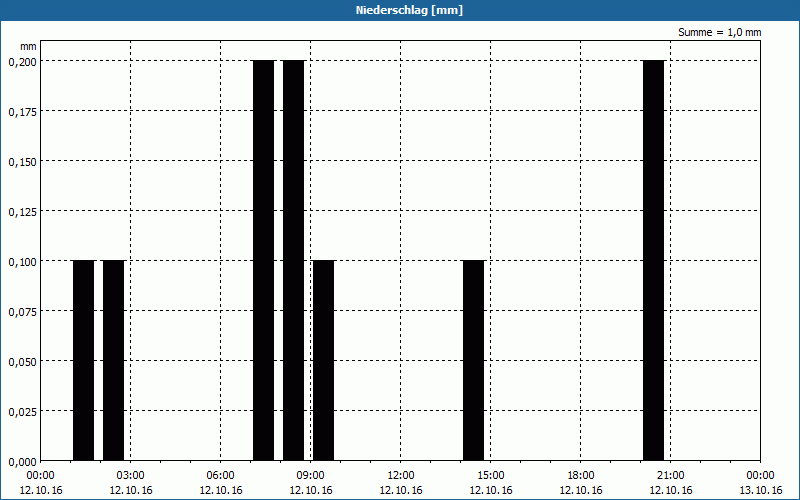This screenshot has height=500, width=800.
Task: Select the 0,100 y-axis value
Action: pyautogui.click(x=21, y=261)
